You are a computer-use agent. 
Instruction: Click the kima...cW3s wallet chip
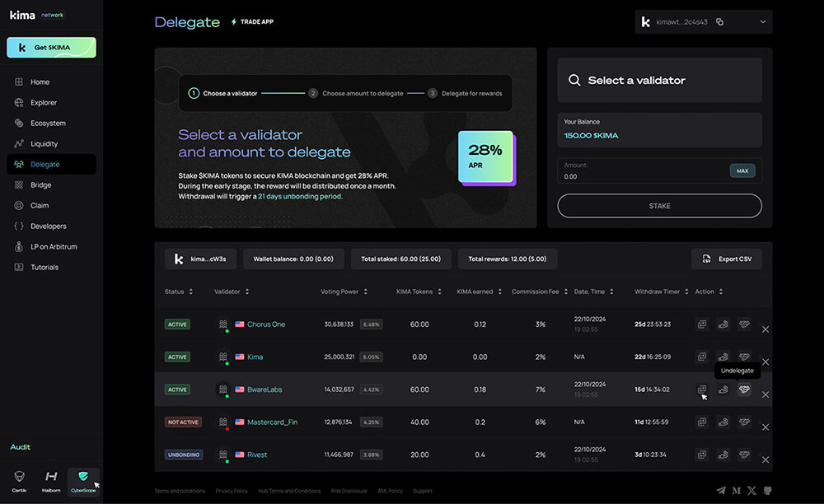(200, 259)
